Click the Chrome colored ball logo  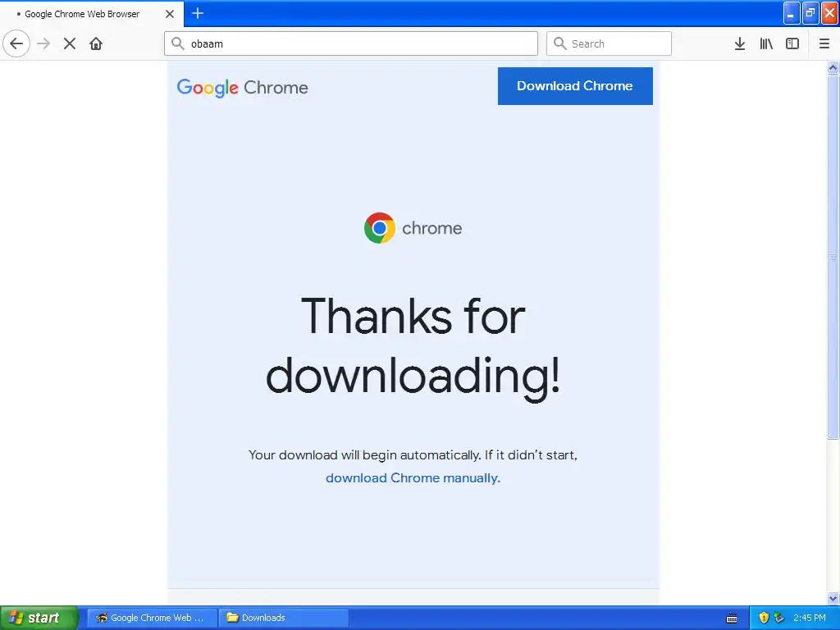click(x=380, y=228)
